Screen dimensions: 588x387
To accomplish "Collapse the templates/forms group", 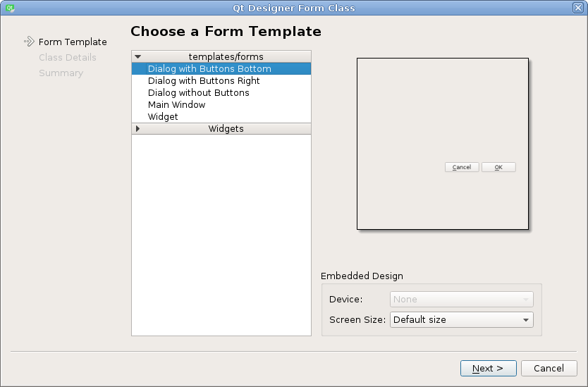I will tap(138, 56).
